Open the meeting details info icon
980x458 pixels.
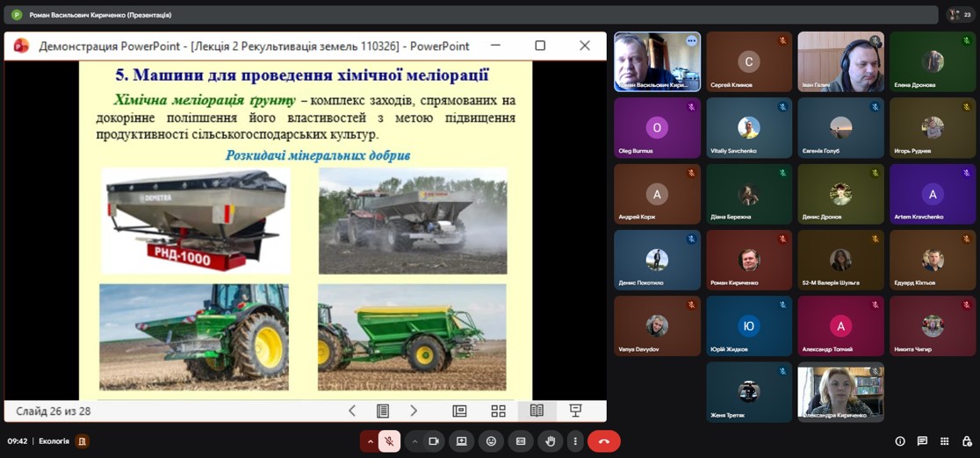pos(900,441)
